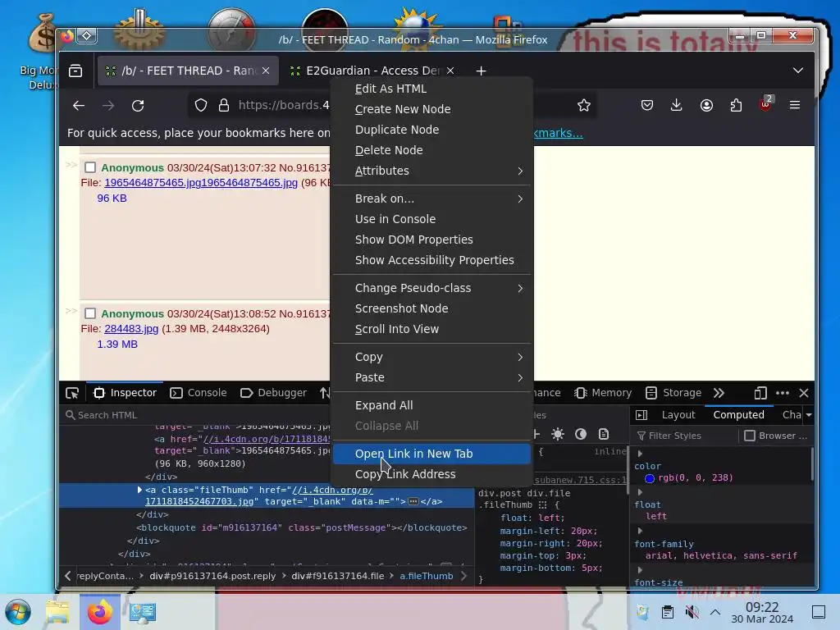Screen dimensions: 840x630
Task: Select Open Link in New Tab
Action: click(x=431, y=454)
